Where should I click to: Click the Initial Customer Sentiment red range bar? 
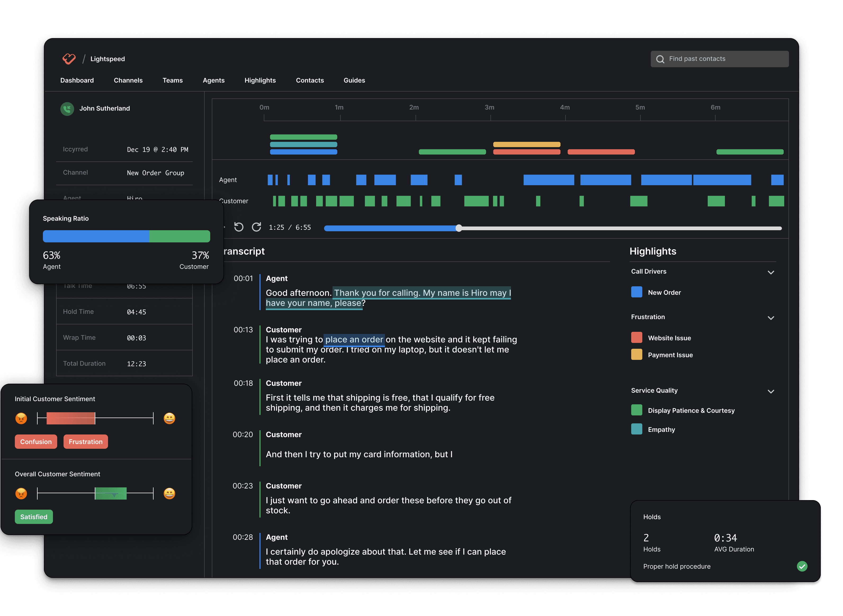(x=71, y=418)
